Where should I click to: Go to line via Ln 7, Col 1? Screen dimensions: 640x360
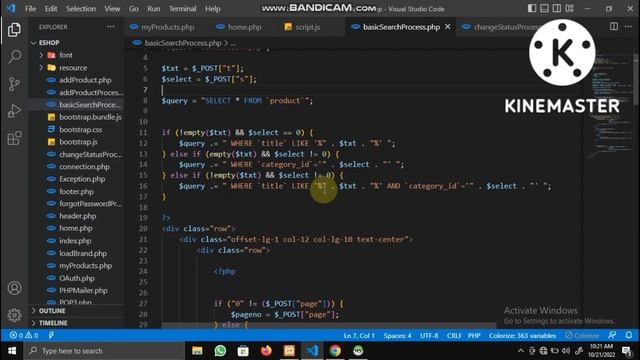(x=359, y=336)
